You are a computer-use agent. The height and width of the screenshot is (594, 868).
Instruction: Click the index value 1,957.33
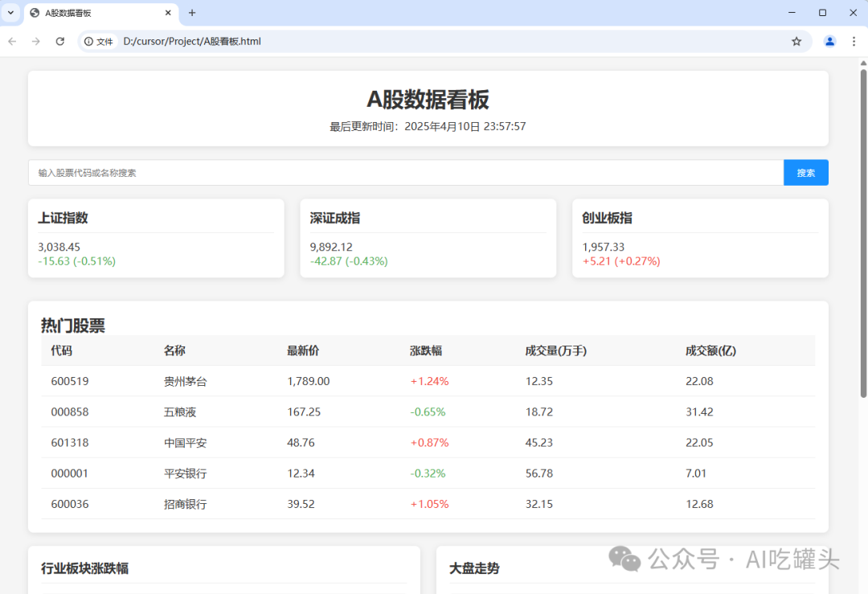click(x=604, y=247)
